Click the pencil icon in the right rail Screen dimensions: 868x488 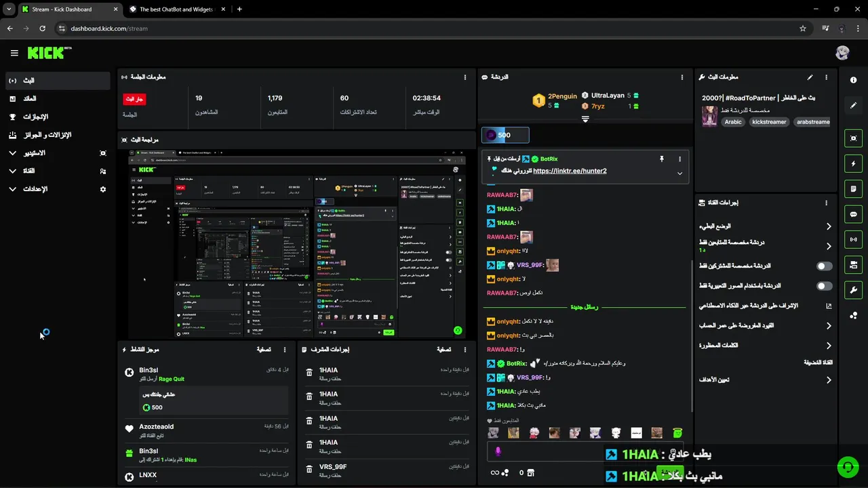(853, 105)
